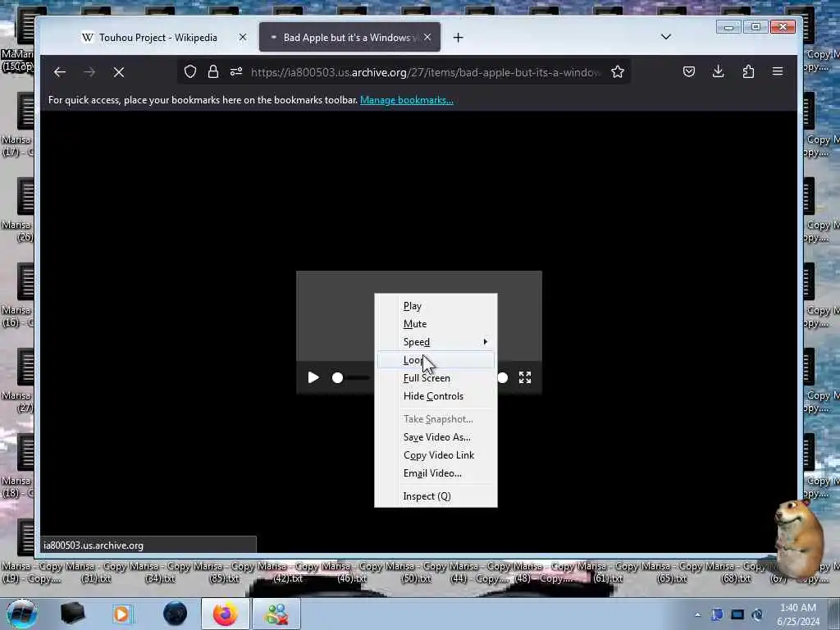The height and width of the screenshot is (630, 840).
Task: Show hidden system tray icons arrow
Action: (x=697, y=614)
